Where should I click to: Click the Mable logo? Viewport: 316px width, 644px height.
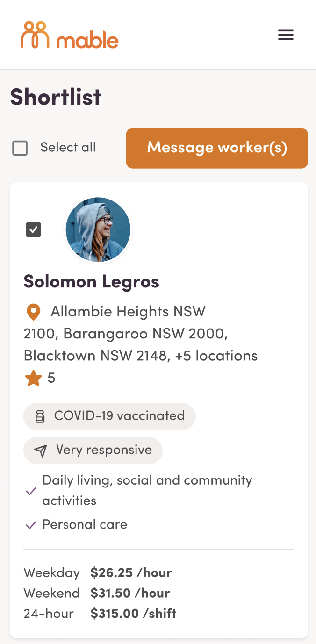69,36
